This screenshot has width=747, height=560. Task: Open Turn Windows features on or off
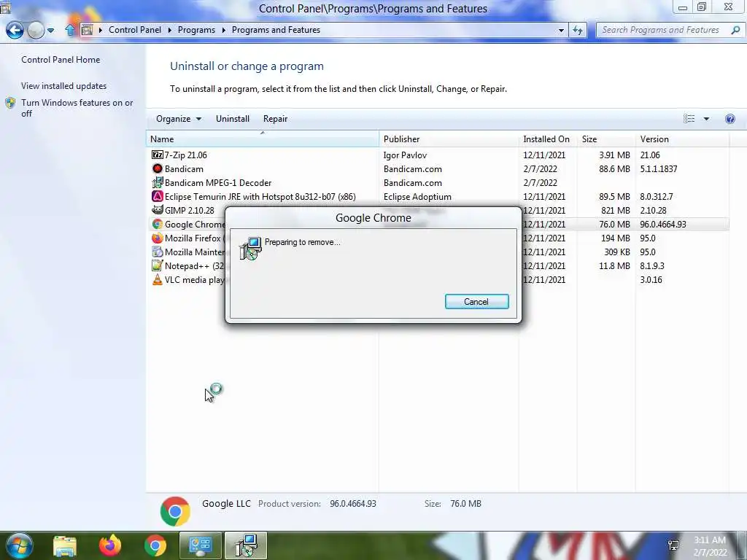[x=77, y=108]
